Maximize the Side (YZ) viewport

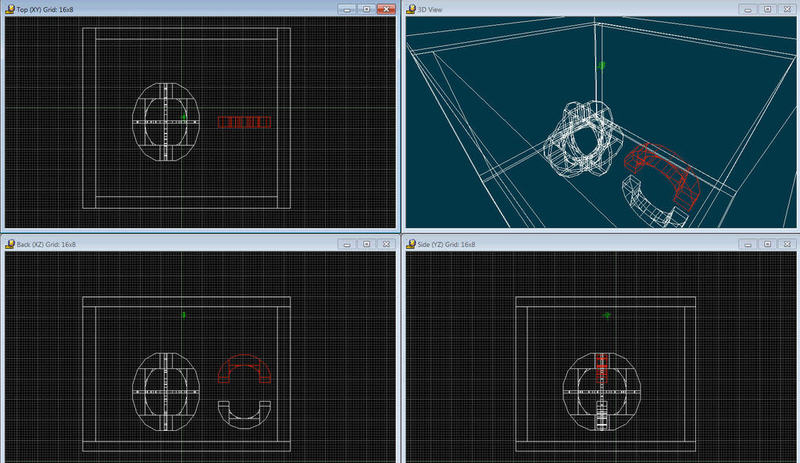[767, 243]
